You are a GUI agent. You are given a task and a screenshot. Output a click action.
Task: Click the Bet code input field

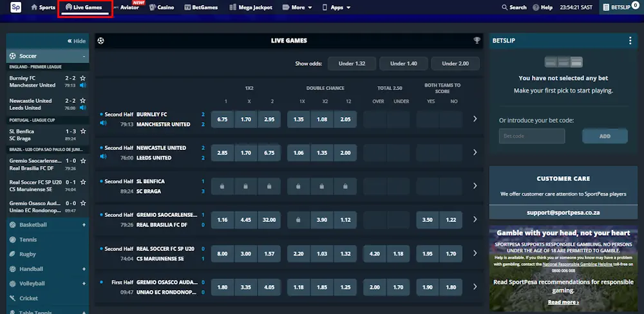coord(532,136)
